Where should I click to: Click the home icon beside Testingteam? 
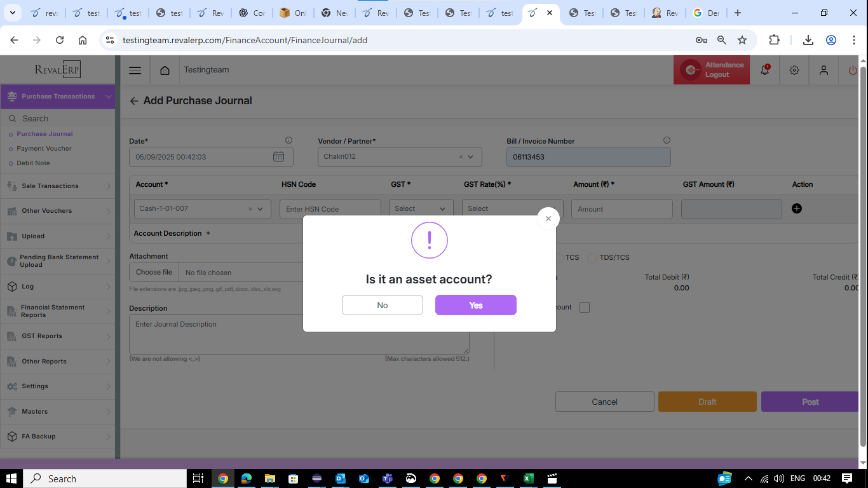coord(165,71)
